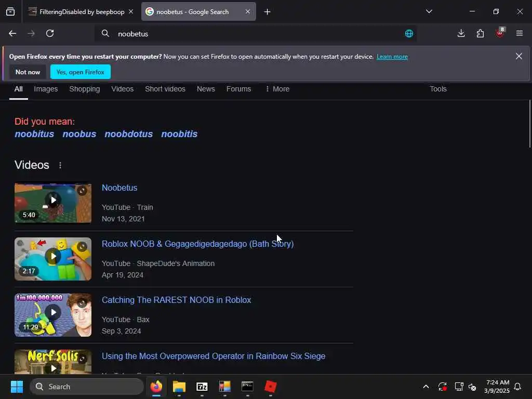Viewport: 532px width, 399px height.
Task: Click the noobdotus suggestion
Action: (129, 134)
